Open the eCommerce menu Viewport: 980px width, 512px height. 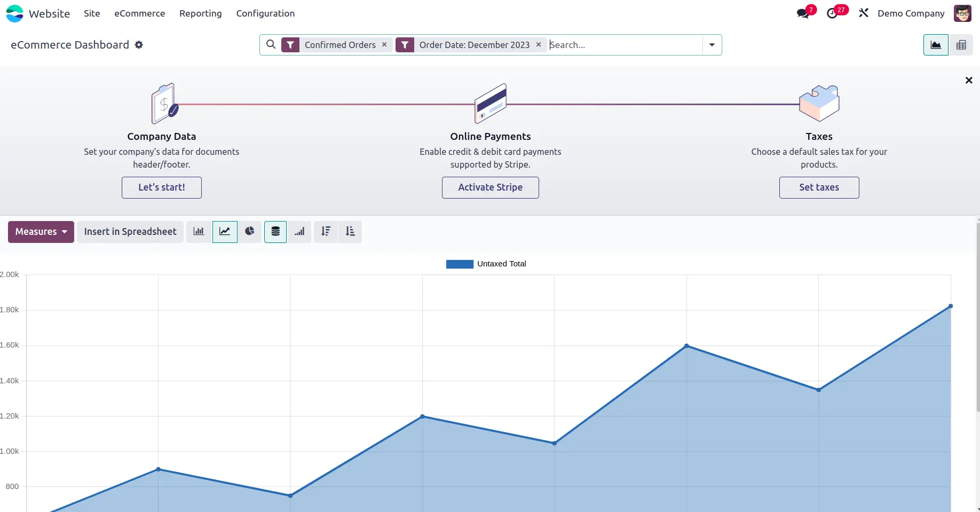139,13
